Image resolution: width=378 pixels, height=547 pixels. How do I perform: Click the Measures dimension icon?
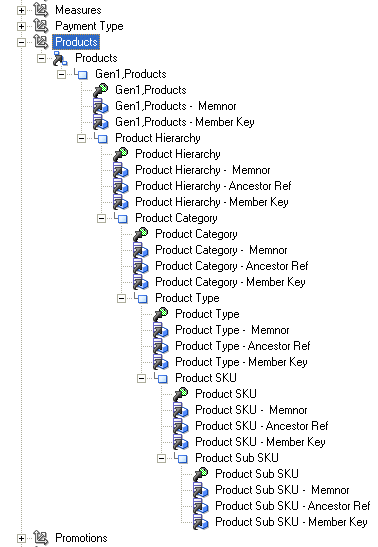click(x=41, y=10)
